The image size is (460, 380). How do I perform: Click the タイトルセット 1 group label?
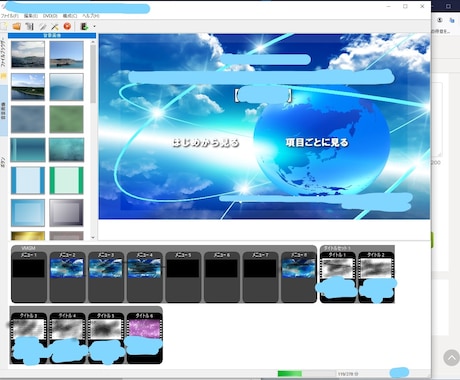[337, 248]
